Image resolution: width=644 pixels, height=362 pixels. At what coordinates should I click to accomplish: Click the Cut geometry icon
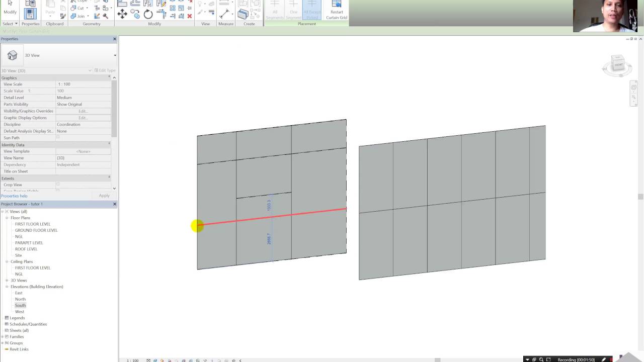coord(73,8)
